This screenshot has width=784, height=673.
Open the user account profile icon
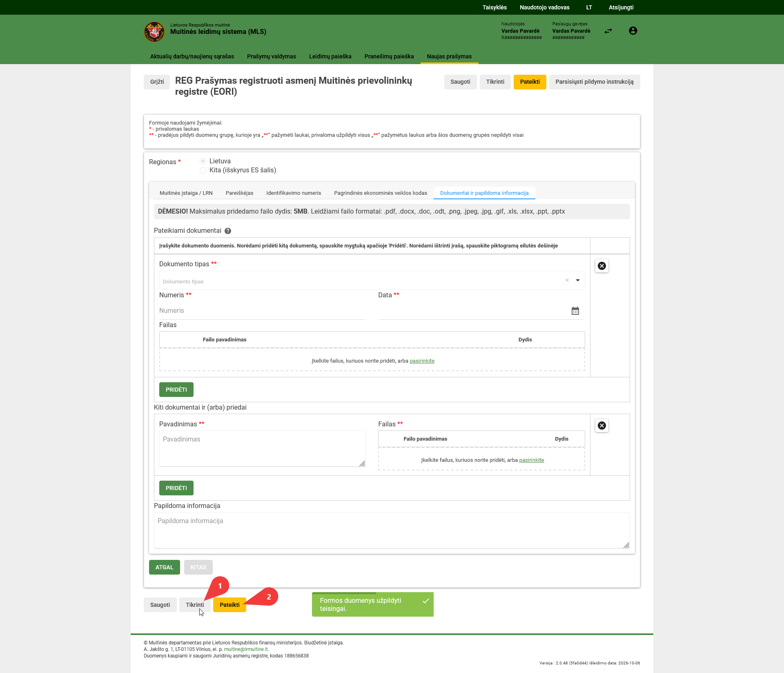633,31
